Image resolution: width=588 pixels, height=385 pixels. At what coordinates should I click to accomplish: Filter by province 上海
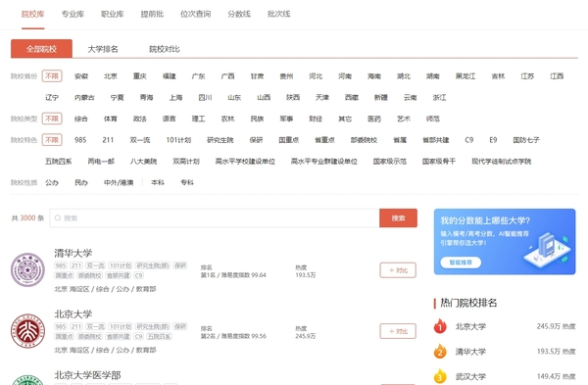pos(175,97)
